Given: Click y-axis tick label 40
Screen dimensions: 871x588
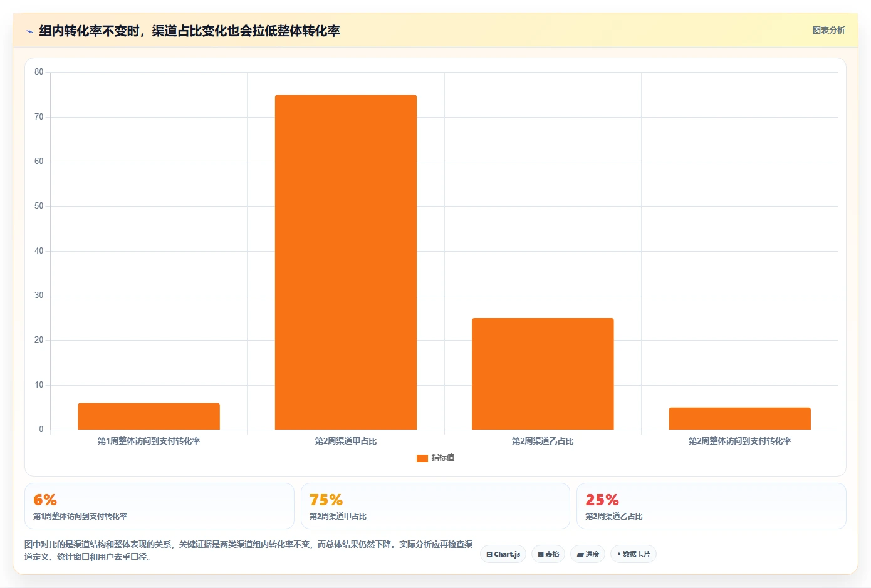Looking at the screenshot, I should [39, 251].
